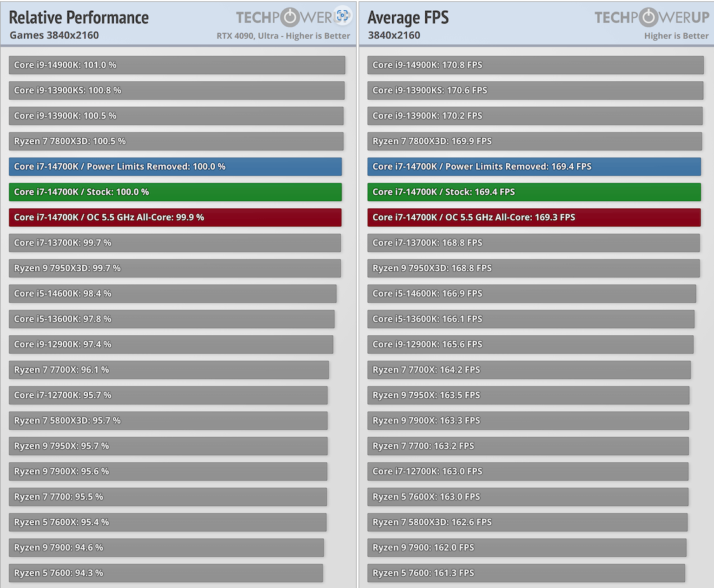Image resolution: width=714 pixels, height=588 pixels.
Task: Click the 'Ryzen 9 7950X3D: 168.8 FPS' bar
Action: coord(534,268)
